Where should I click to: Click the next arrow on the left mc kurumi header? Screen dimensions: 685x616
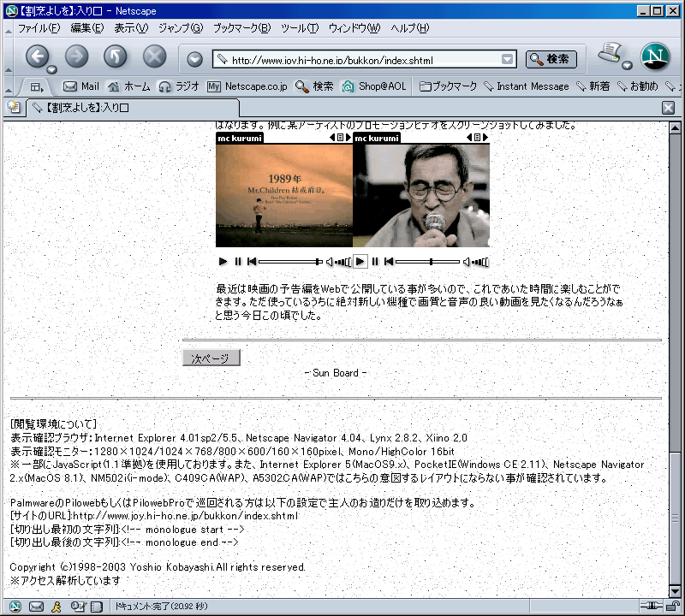coord(348,138)
